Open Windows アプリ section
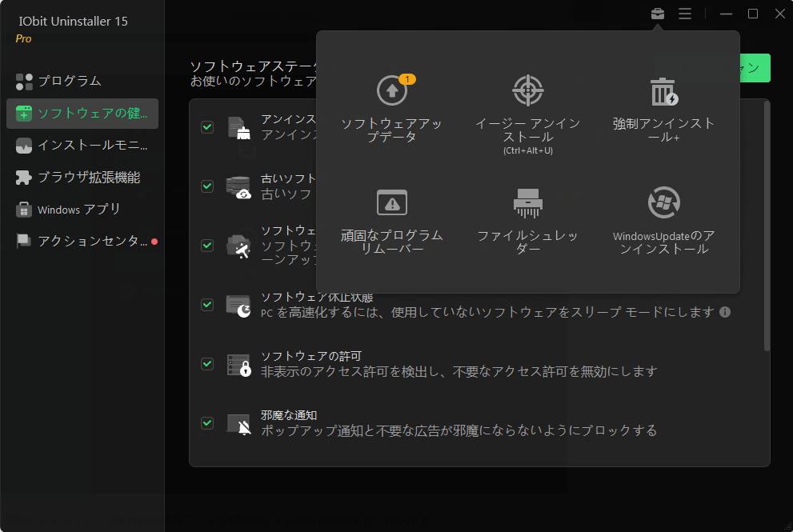The image size is (793, 532). pos(82,210)
